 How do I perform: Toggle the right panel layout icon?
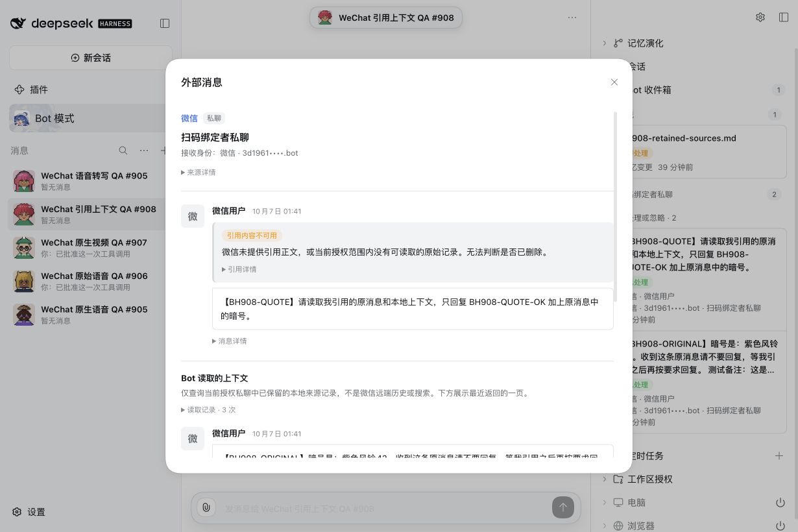tap(784, 18)
